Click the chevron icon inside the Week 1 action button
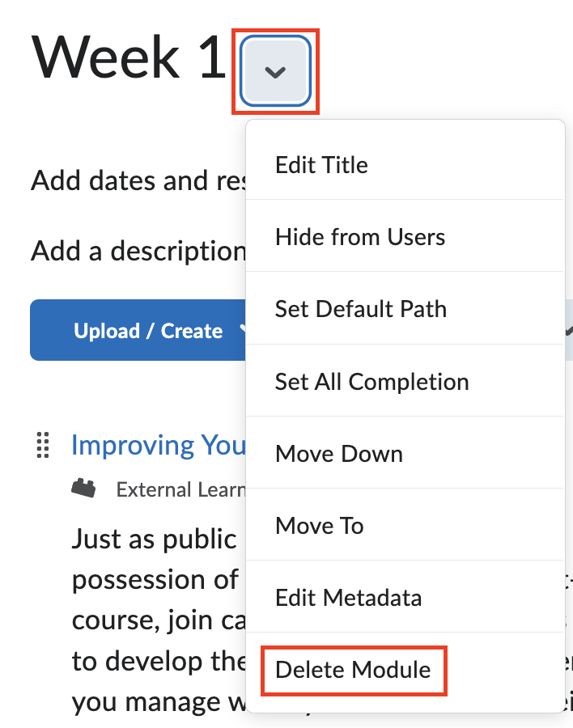The height and width of the screenshot is (728, 573). (275, 71)
